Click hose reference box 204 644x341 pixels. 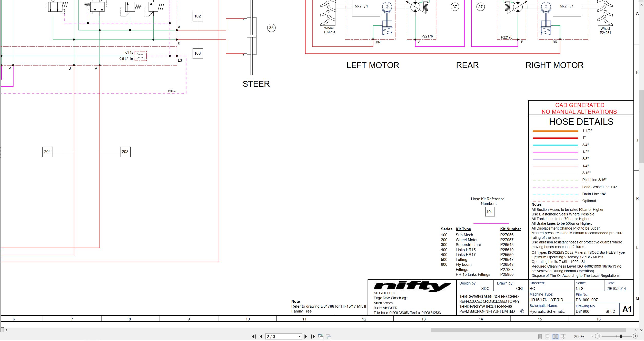point(47,152)
